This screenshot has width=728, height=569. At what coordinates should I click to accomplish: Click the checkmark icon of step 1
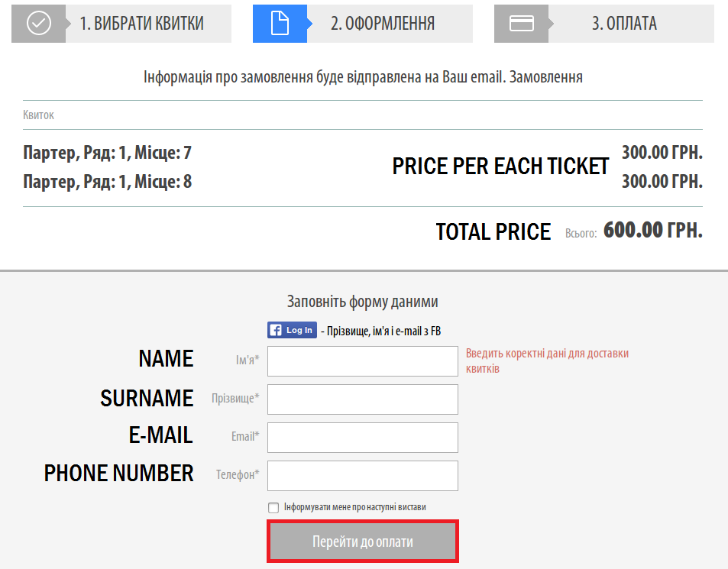coord(38,23)
